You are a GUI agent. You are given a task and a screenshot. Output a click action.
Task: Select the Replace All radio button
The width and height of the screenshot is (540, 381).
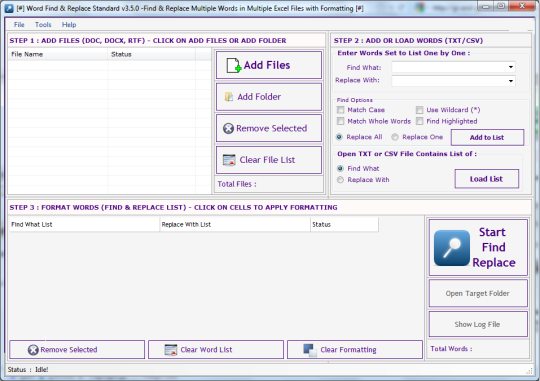(x=339, y=137)
